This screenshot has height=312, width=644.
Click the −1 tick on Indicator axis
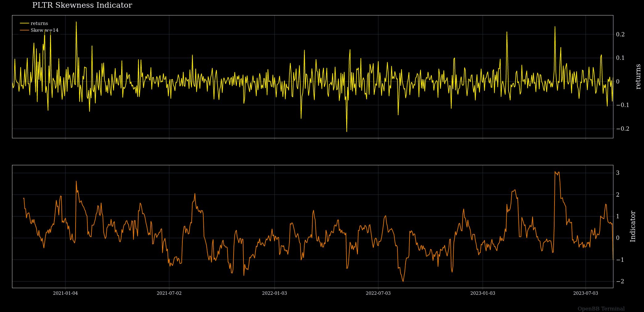pos(620,260)
